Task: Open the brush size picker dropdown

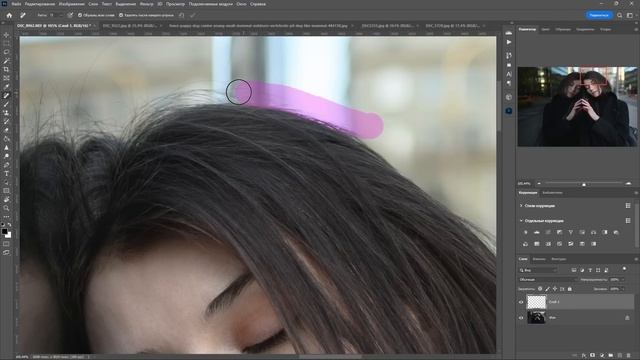Action: (x=61, y=15)
